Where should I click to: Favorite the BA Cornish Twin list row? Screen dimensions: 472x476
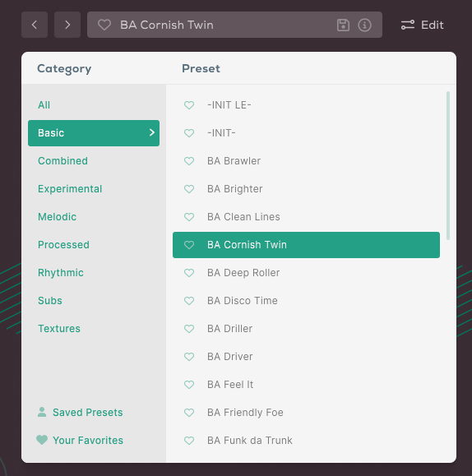(x=189, y=245)
